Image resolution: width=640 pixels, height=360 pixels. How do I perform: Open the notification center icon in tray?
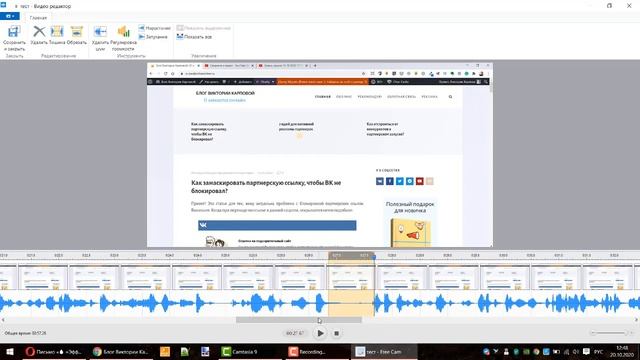(x=586, y=351)
